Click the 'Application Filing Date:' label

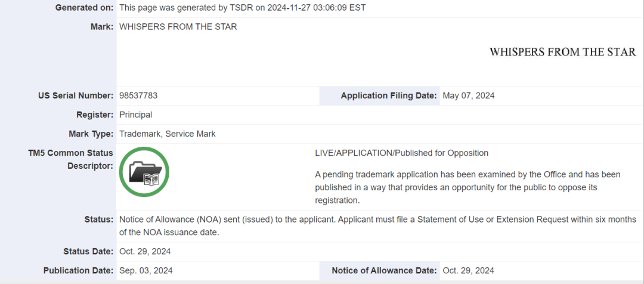tap(389, 95)
